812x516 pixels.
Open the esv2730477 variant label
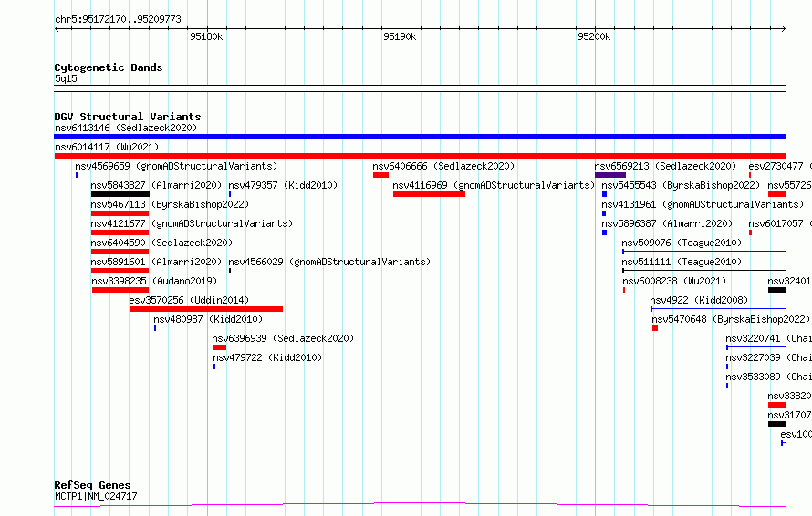coord(780,166)
